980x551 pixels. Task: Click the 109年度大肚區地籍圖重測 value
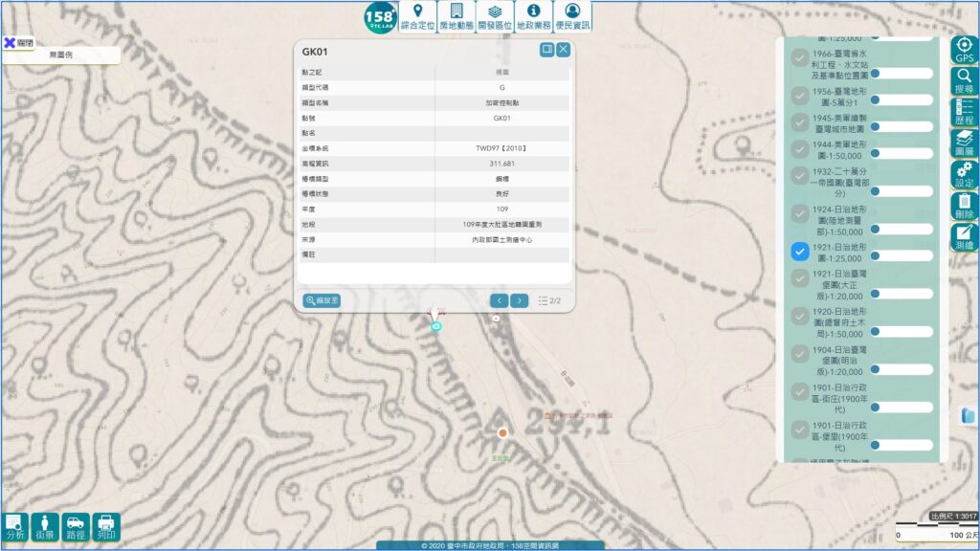[501, 224]
